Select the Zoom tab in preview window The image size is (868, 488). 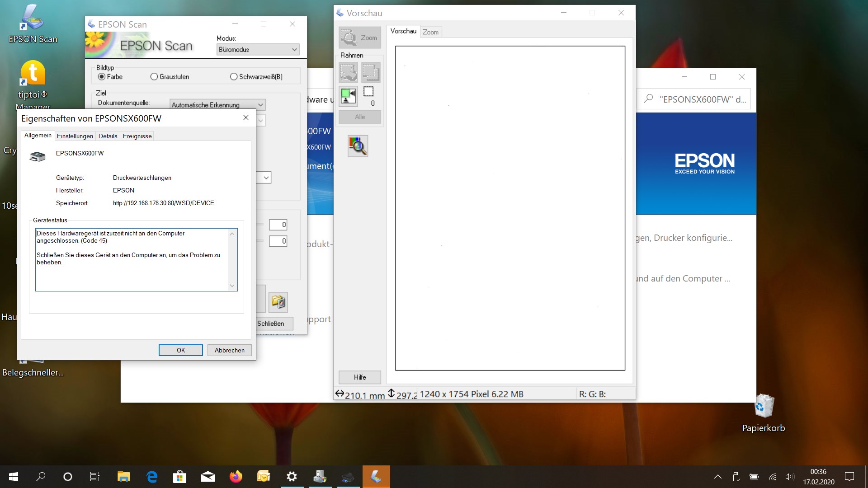[431, 32]
